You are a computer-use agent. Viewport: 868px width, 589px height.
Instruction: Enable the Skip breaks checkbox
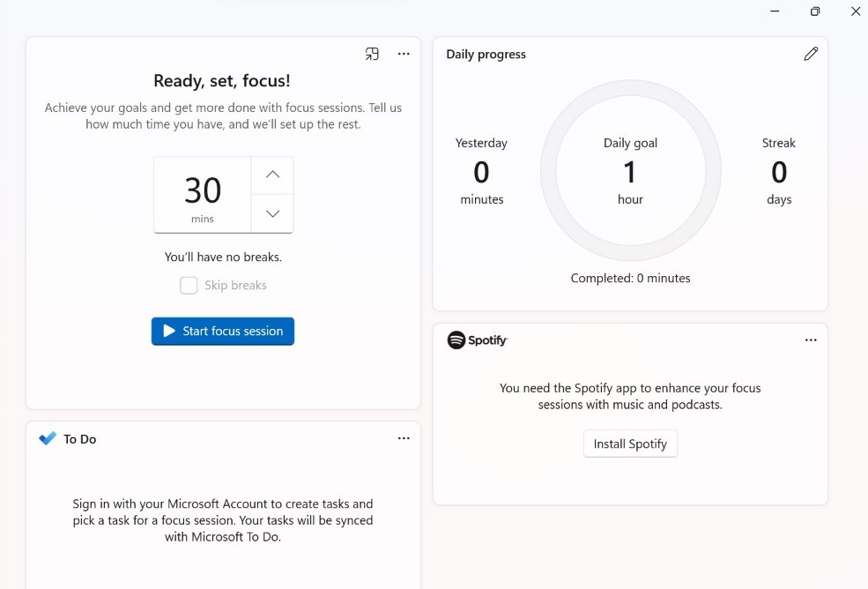189,286
